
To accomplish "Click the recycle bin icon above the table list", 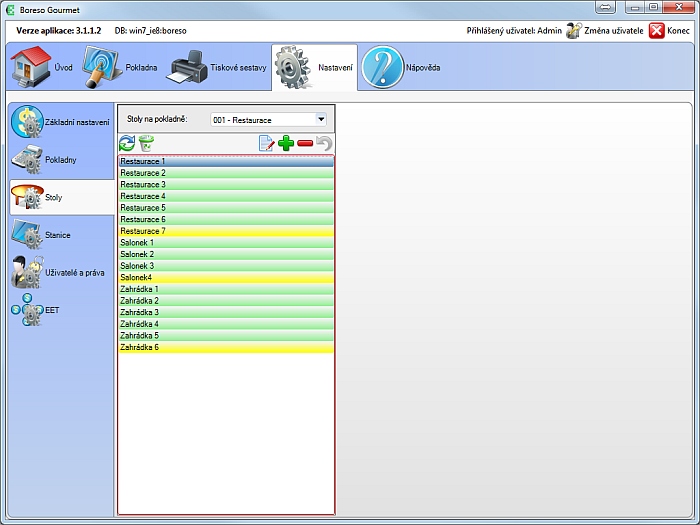I will 146,144.
